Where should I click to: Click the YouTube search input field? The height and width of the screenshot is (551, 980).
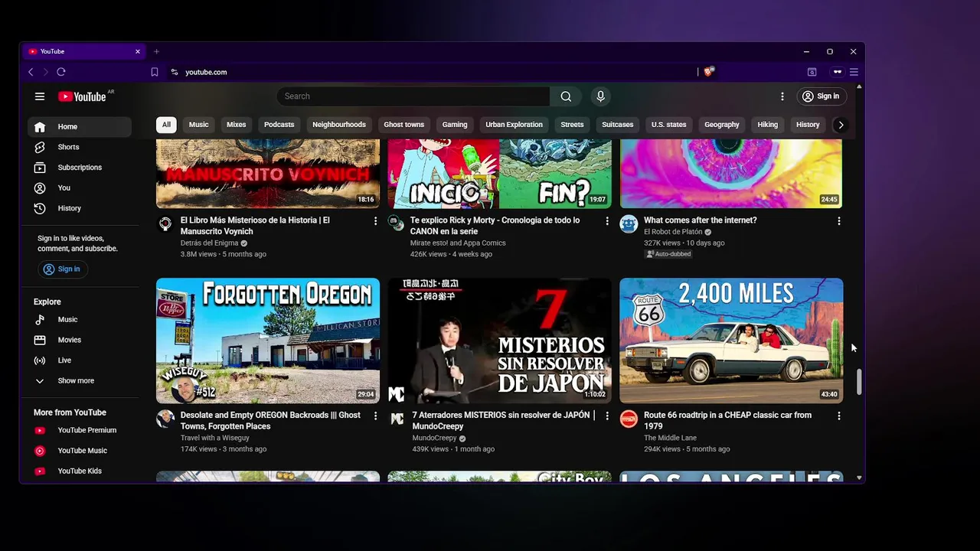(x=413, y=96)
